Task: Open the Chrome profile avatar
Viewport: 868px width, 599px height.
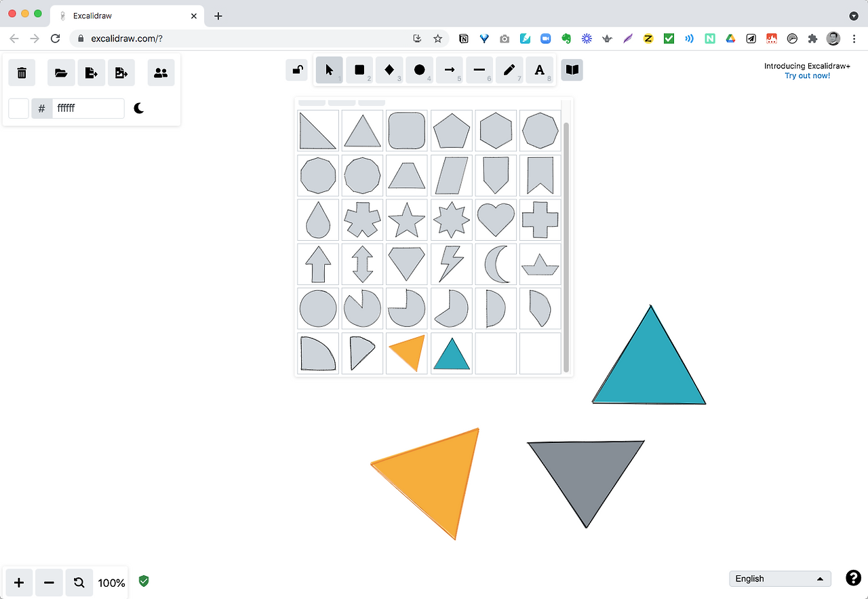Action: point(833,39)
